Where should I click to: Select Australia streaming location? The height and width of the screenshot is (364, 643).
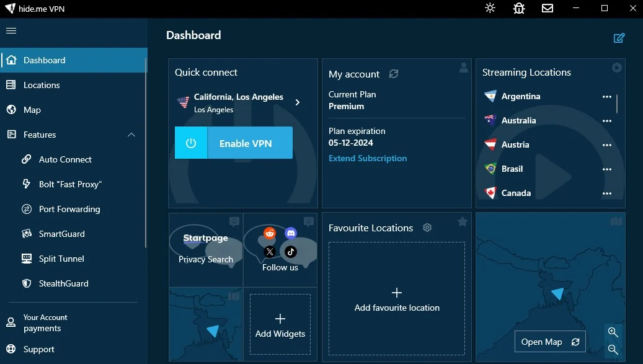tap(519, 120)
